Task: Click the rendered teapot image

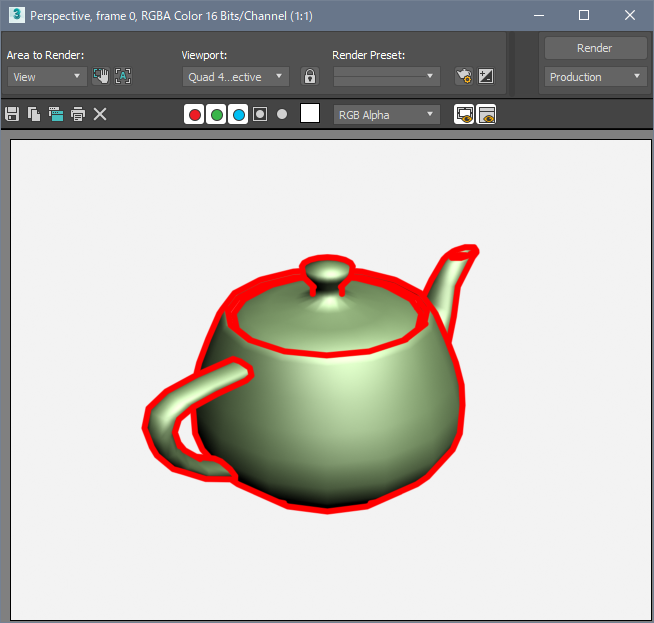Action: tap(320, 400)
